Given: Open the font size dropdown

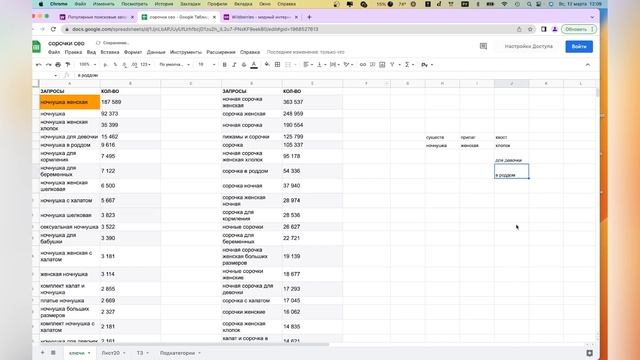Looking at the screenshot, I should pos(207,64).
